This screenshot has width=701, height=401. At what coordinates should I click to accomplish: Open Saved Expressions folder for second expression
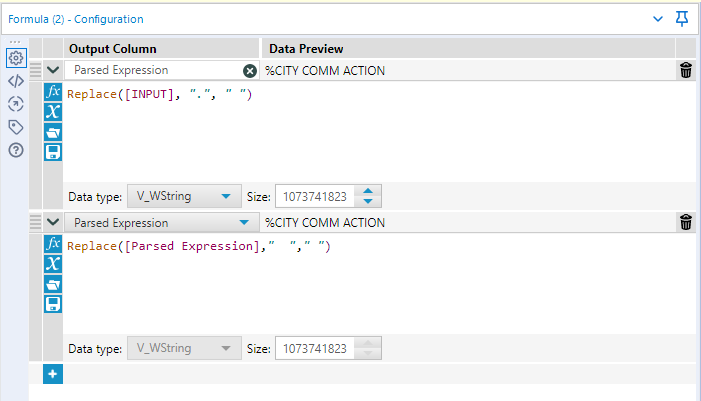pyautogui.click(x=53, y=284)
